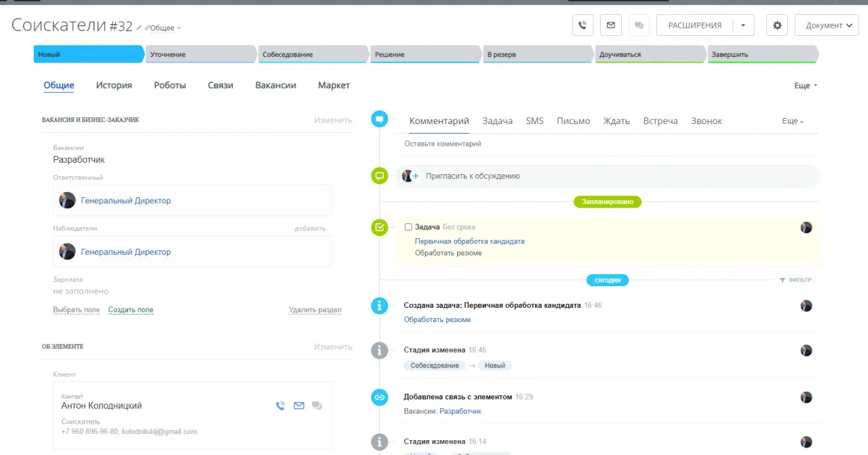Switch to the История tab

114,85
